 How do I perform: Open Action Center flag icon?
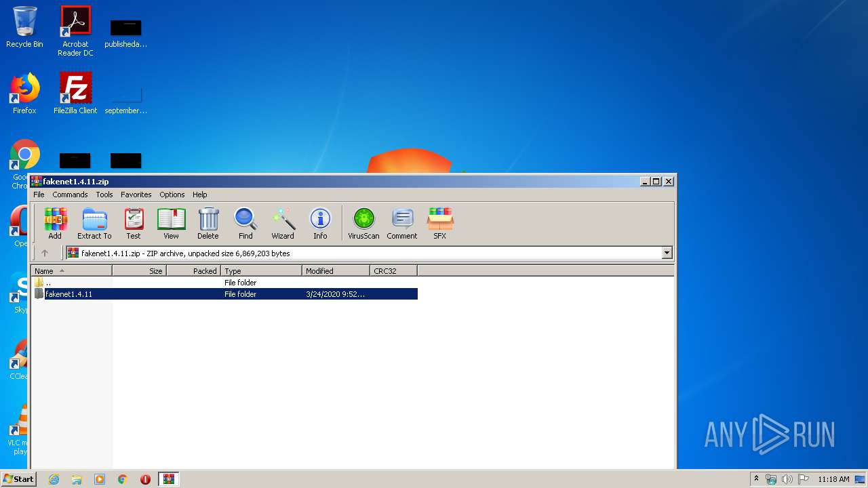(x=804, y=479)
